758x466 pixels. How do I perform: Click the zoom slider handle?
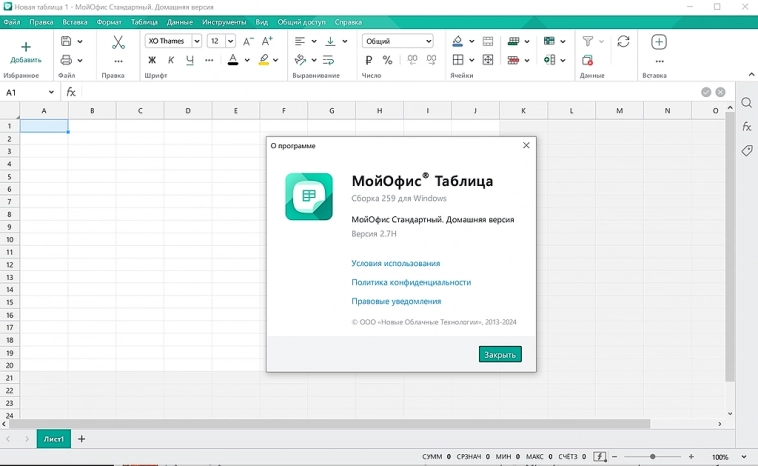[x=652, y=457]
